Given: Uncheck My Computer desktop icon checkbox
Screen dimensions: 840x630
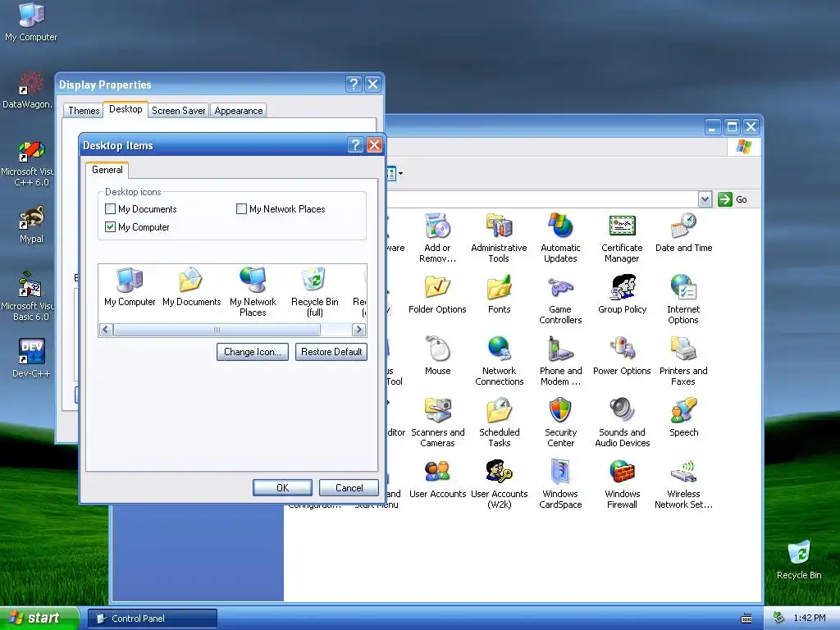Looking at the screenshot, I should point(111,227).
